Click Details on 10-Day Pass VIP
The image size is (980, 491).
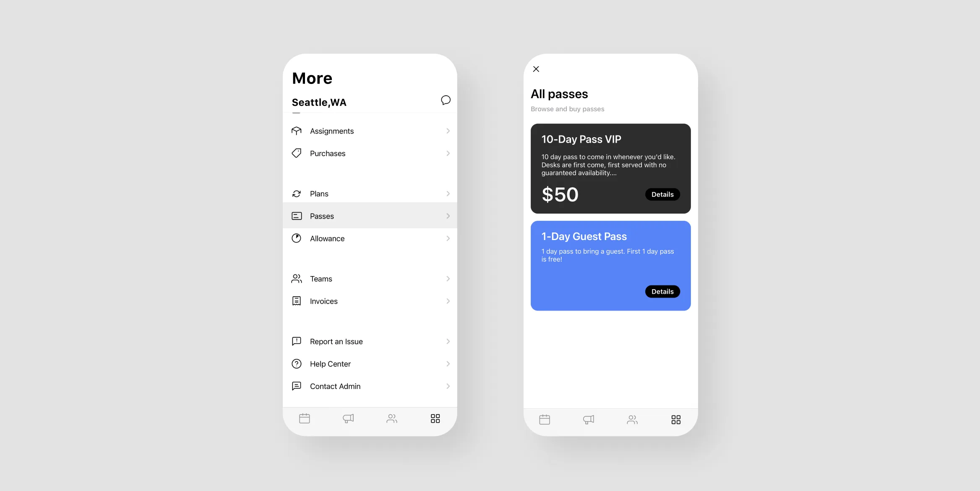point(662,194)
